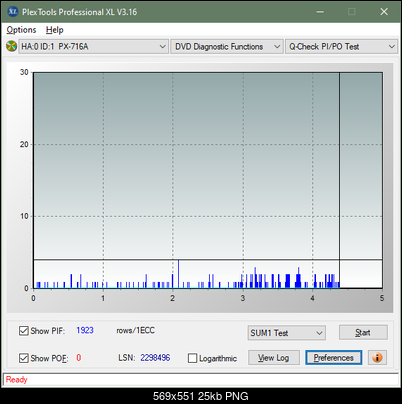Open Preferences

tap(334, 358)
